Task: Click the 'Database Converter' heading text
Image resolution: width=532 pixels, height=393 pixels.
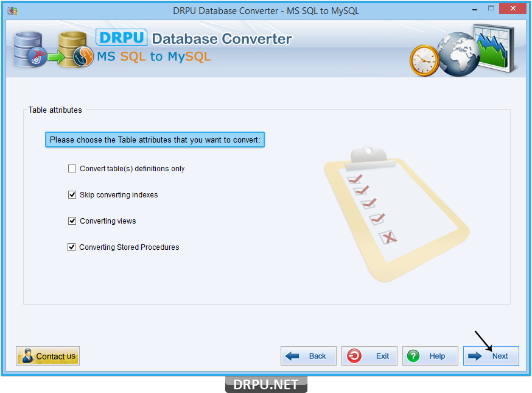Action: pyautogui.click(x=222, y=39)
